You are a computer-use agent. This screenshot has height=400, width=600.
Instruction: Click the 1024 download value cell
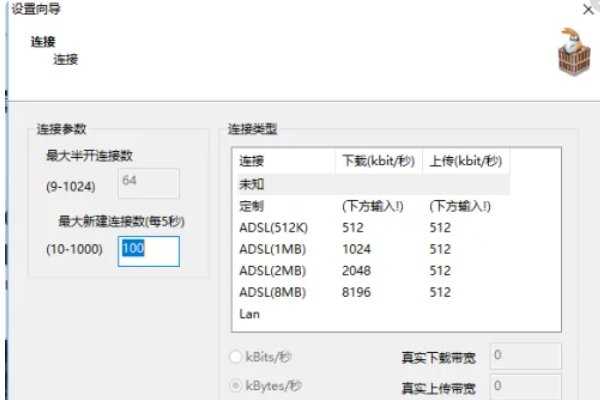(356, 249)
